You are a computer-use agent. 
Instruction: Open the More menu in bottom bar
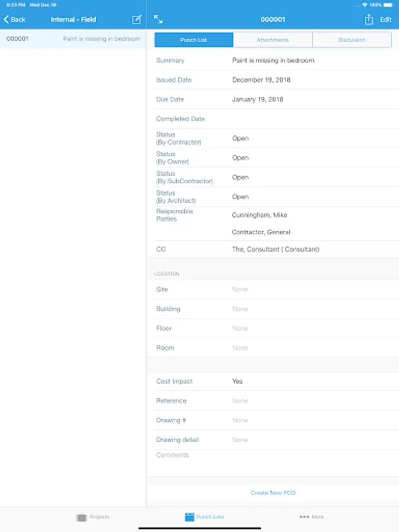point(312,517)
